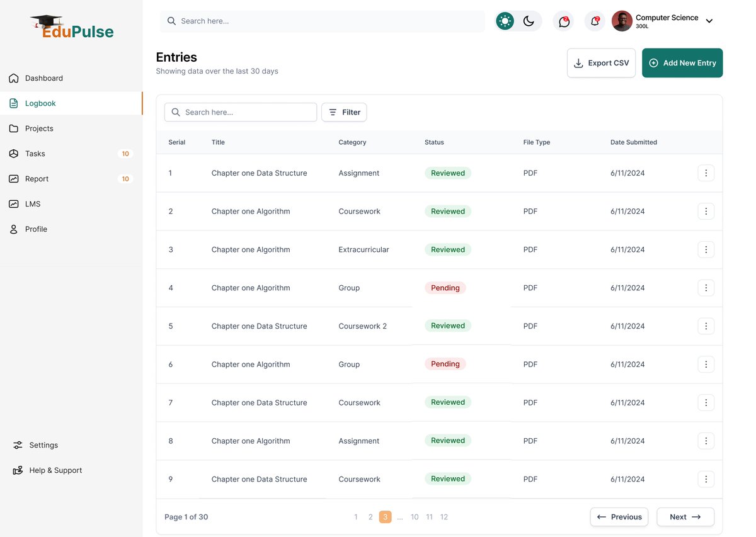Open the chat messages icon
The image size is (756, 537).
point(564,21)
